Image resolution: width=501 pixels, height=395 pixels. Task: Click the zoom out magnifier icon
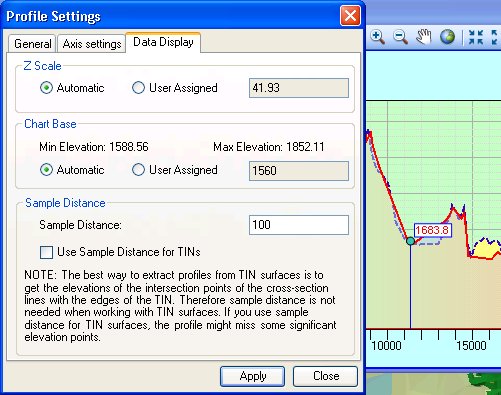tap(400, 37)
